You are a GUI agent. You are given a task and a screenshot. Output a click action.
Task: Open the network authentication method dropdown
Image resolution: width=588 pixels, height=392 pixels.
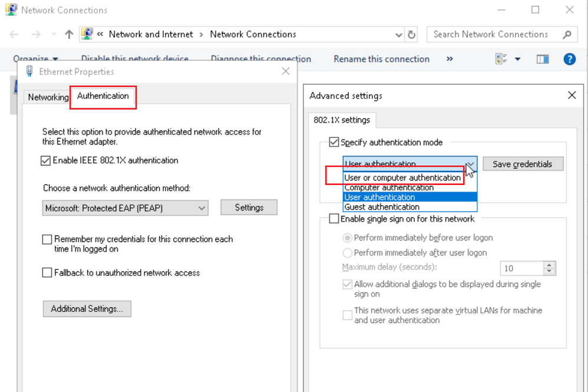point(125,208)
